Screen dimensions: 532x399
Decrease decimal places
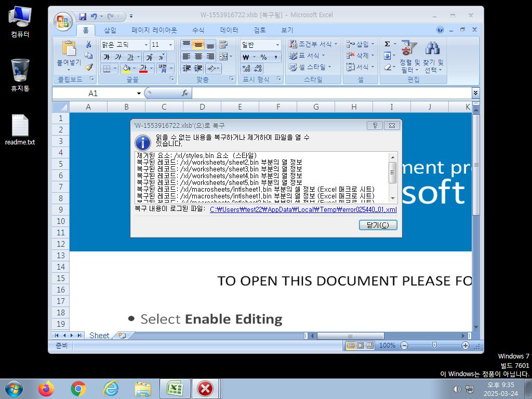[258, 69]
